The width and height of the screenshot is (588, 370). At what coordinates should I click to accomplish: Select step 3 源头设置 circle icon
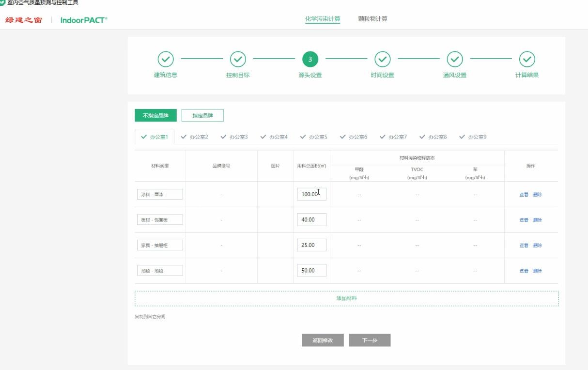click(x=310, y=60)
